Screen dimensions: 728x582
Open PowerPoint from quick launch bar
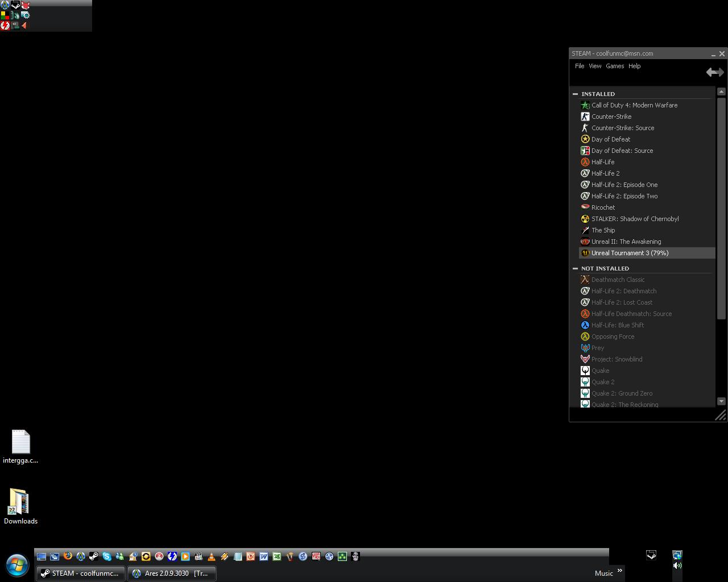tap(251, 556)
